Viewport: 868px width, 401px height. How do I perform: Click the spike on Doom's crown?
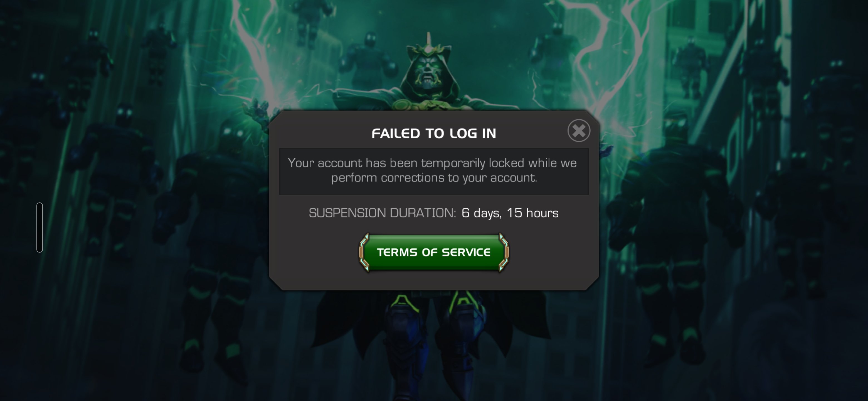[428, 40]
